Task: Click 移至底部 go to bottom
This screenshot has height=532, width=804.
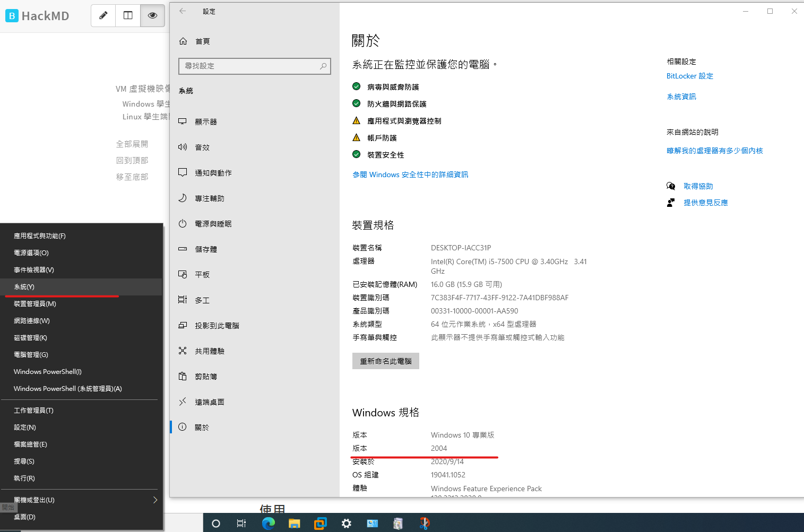Action: [132, 177]
